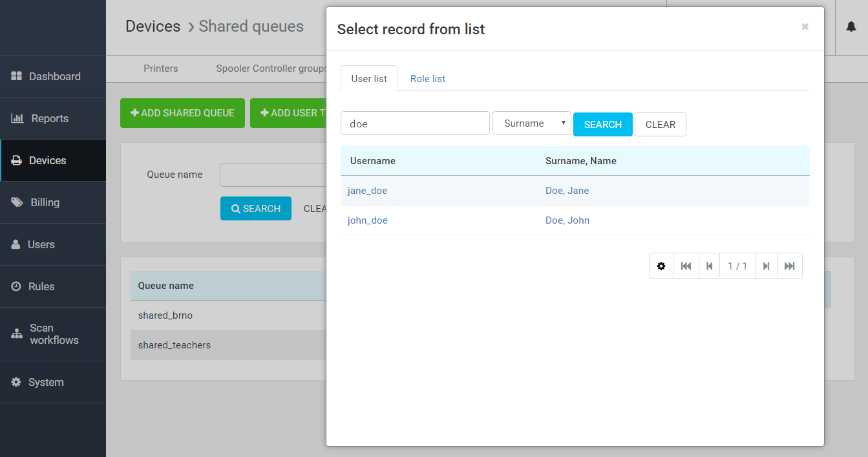
Task: Go to next page of records
Action: pyautogui.click(x=766, y=266)
